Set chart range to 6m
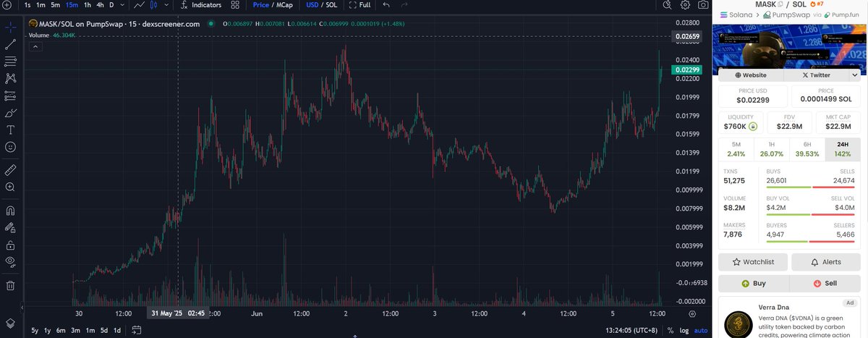 tap(61, 331)
